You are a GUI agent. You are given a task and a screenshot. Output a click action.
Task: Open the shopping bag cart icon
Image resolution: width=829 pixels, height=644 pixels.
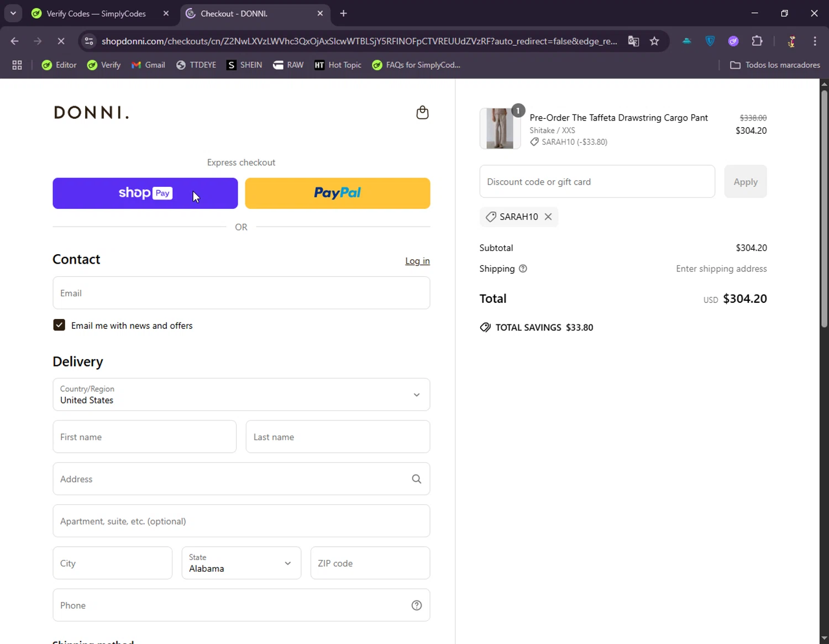[422, 113]
